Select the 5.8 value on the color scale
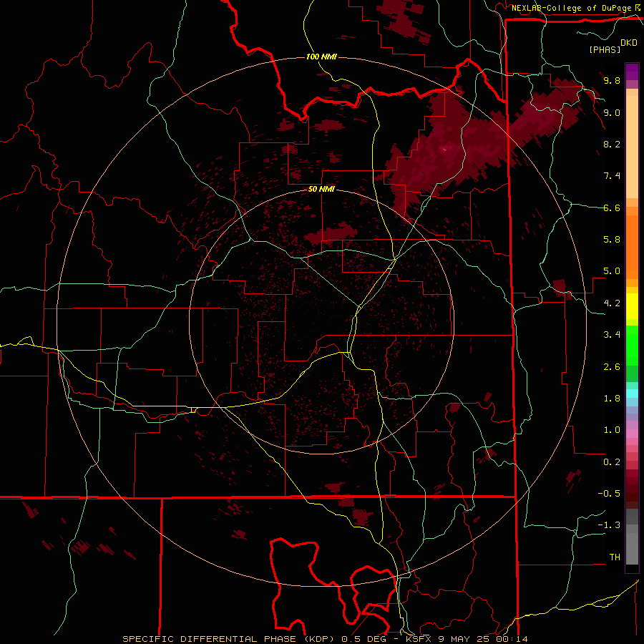Screen dimensions: 644x644 coord(612,240)
